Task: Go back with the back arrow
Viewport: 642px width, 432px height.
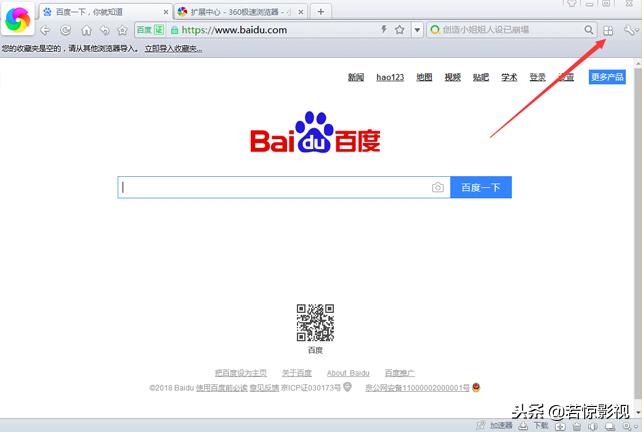Action: point(45,30)
